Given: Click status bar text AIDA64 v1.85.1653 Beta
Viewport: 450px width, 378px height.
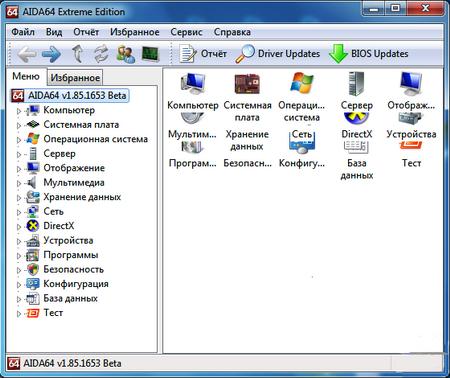Looking at the screenshot, I should tap(72, 363).
